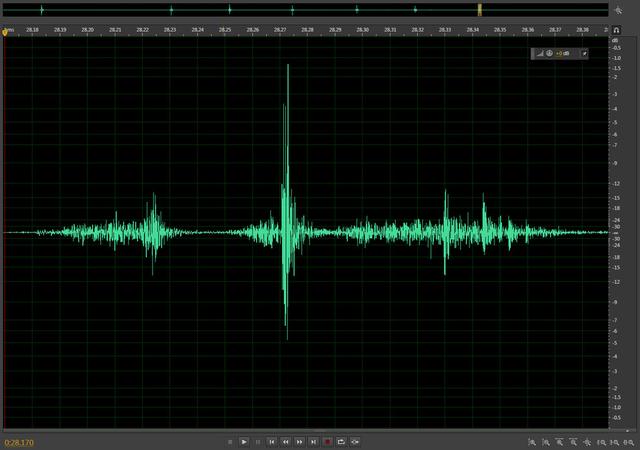This screenshot has height=450, width=640.
Task: Click 28.34 on the time ruler
Action: coord(473,30)
